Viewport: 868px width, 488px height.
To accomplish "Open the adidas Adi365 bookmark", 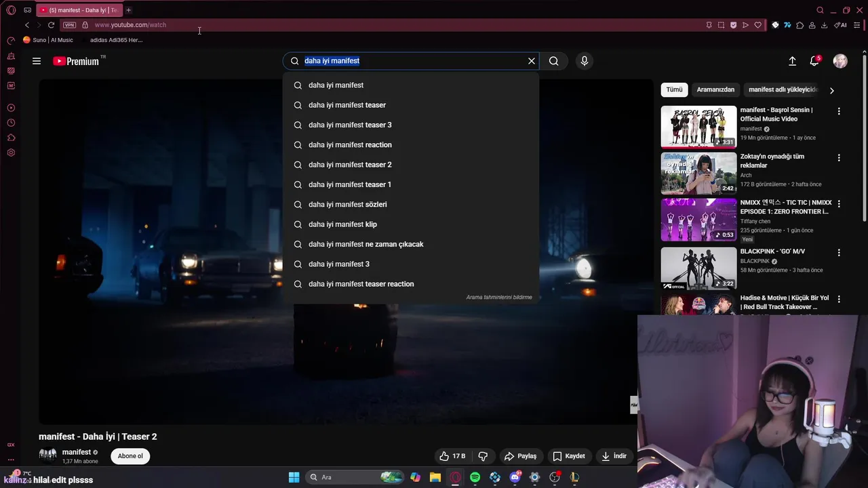I will coord(112,40).
